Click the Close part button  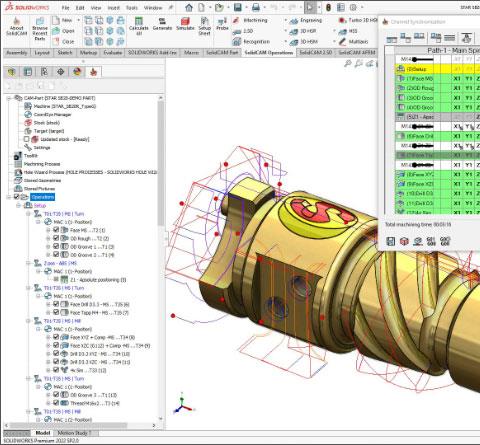[64, 42]
